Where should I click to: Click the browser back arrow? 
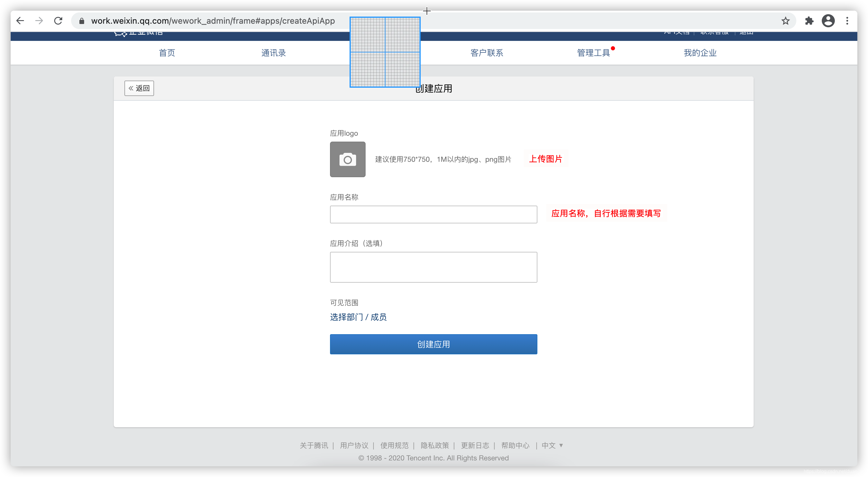point(20,21)
